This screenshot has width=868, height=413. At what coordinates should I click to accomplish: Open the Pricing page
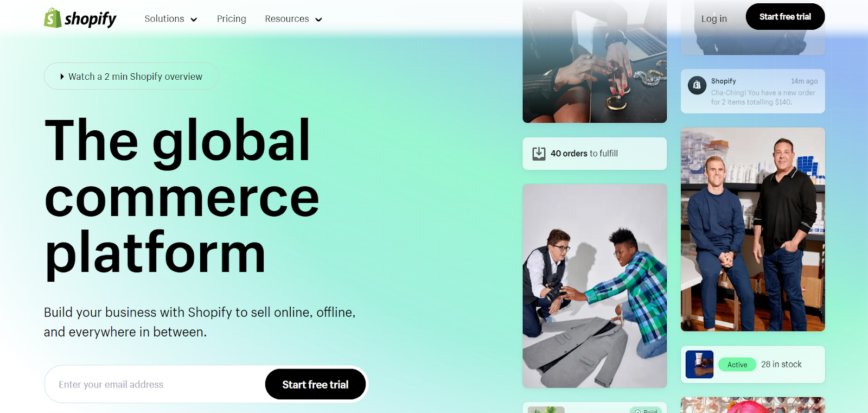[x=232, y=19]
